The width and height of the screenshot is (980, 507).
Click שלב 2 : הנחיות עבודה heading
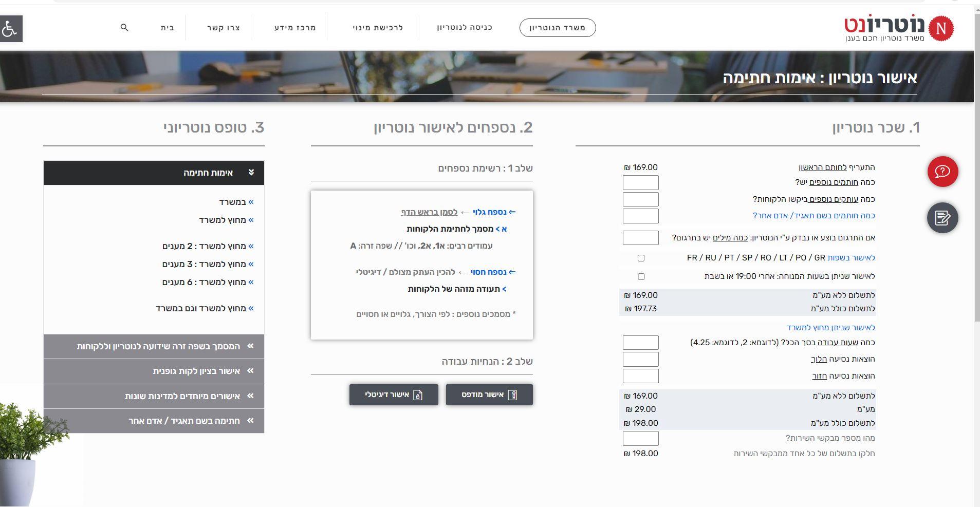[x=487, y=362]
